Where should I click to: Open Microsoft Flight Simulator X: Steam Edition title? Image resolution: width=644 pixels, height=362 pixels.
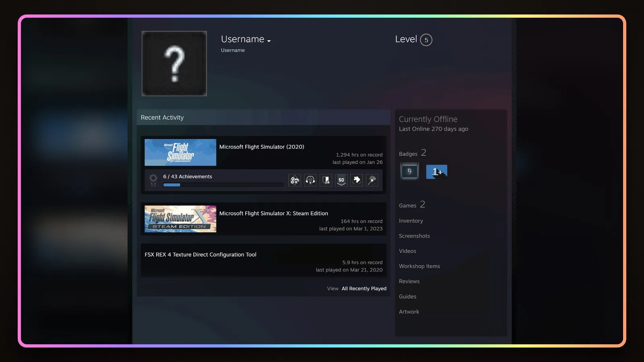pyautogui.click(x=274, y=213)
